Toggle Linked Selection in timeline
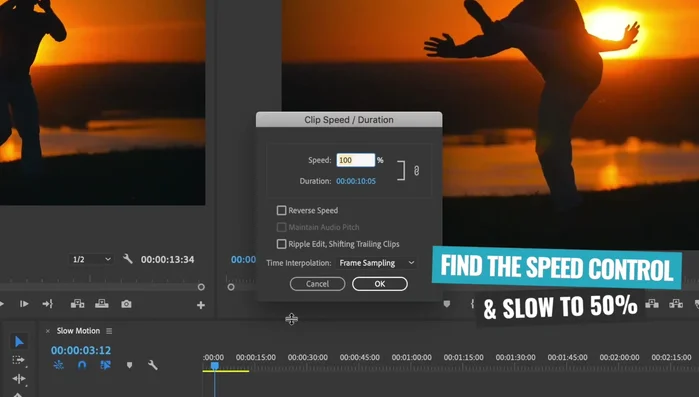This screenshot has width=699, height=397. [x=106, y=365]
